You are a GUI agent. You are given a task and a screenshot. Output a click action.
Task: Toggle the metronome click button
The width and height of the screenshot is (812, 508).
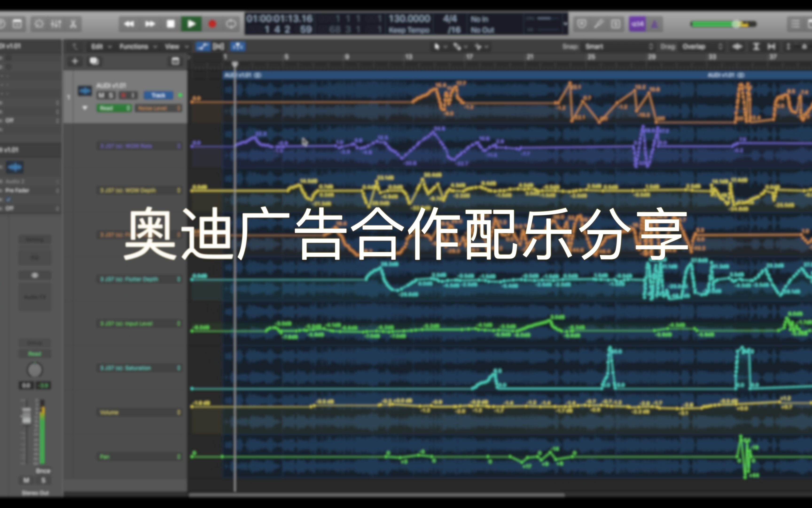pos(654,24)
